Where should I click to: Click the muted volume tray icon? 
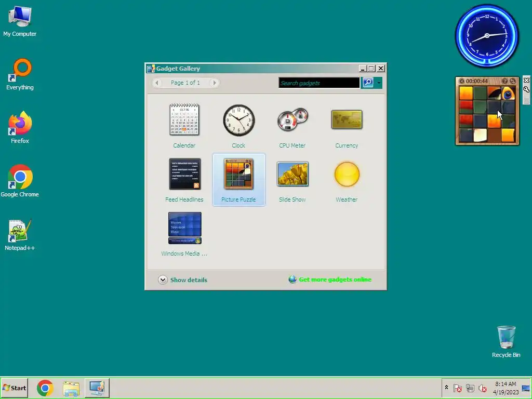pyautogui.click(x=482, y=388)
